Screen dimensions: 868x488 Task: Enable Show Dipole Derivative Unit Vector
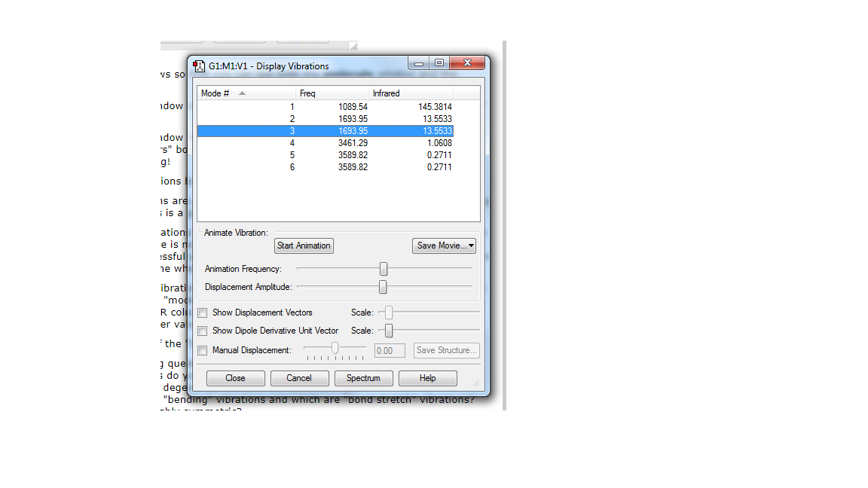[x=203, y=331]
